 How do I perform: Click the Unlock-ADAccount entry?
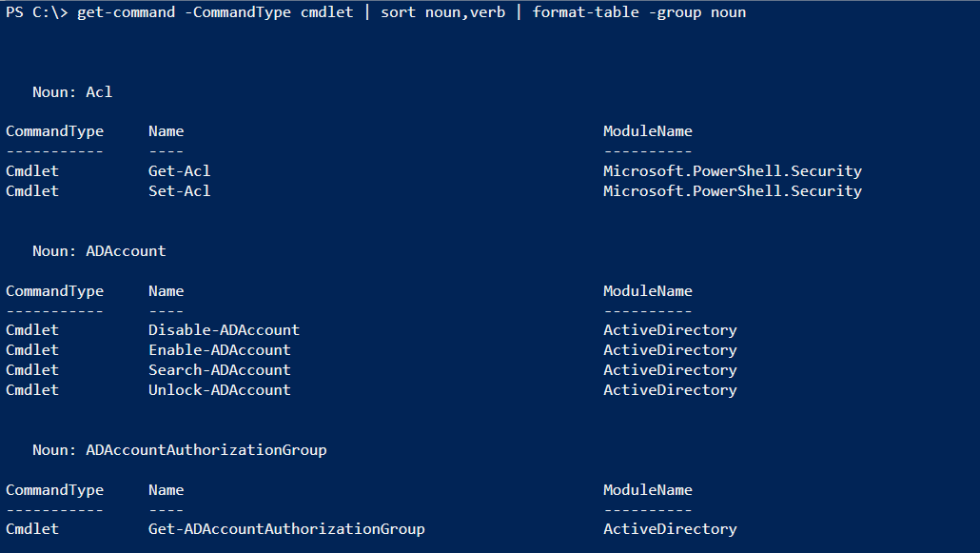[220, 389]
